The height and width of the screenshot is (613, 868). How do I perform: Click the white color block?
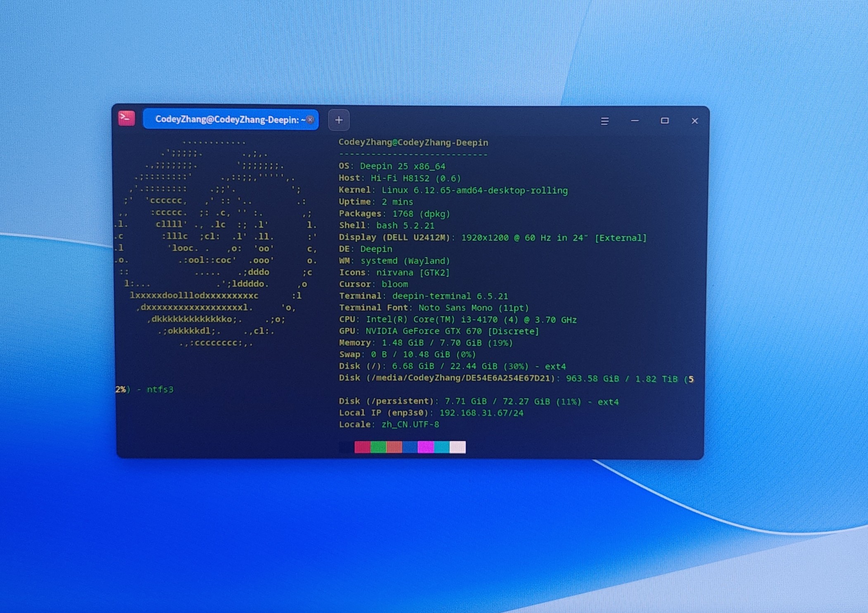458,447
